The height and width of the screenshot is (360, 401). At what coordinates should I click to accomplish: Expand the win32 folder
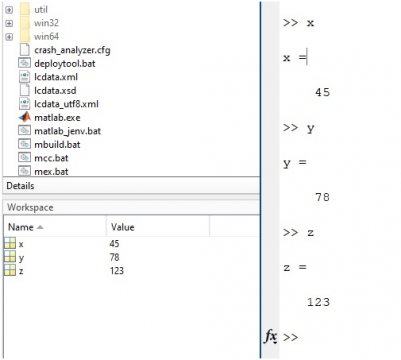tap(9, 23)
